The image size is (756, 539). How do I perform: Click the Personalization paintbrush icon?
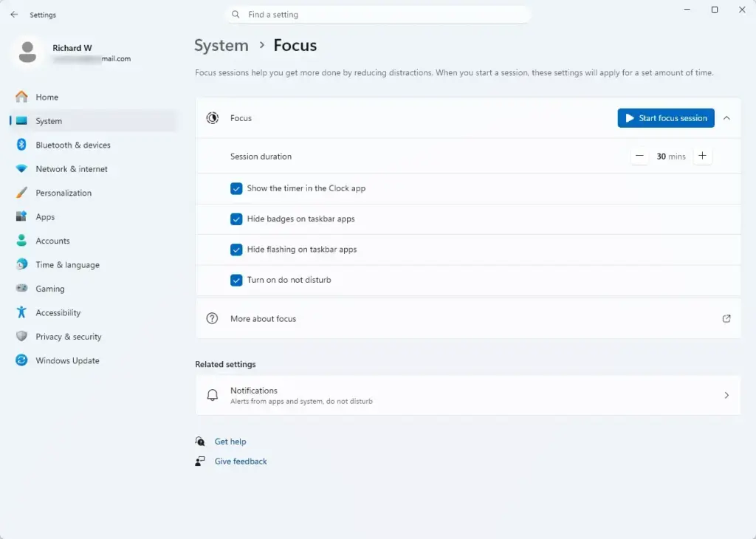coord(21,193)
